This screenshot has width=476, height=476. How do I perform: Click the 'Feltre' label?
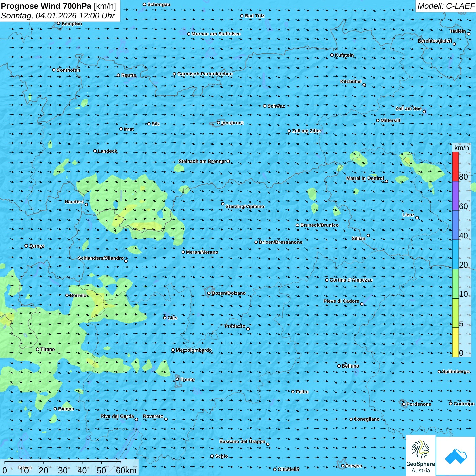pyautogui.click(x=302, y=392)
